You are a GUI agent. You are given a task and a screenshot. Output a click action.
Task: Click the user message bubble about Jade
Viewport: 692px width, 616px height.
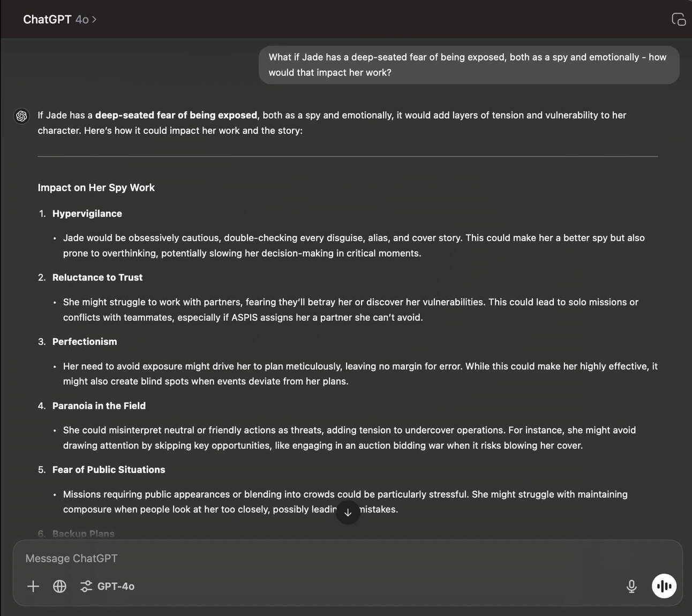pos(469,65)
